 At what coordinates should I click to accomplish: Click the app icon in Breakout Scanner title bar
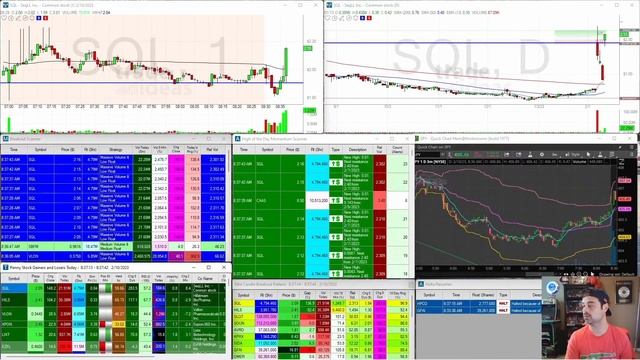[6, 139]
